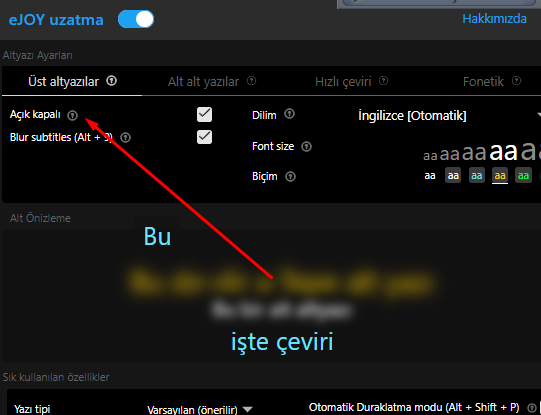
Task: Open the Varsayılan (önerilir) font dropdown
Action: (200, 409)
